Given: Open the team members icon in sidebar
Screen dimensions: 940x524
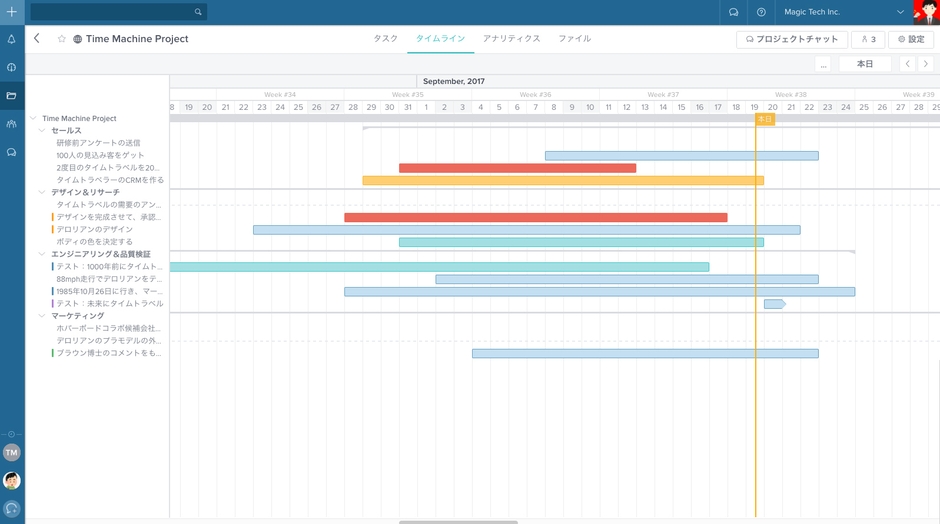Looking at the screenshot, I should pyautogui.click(x=12, y=124).
